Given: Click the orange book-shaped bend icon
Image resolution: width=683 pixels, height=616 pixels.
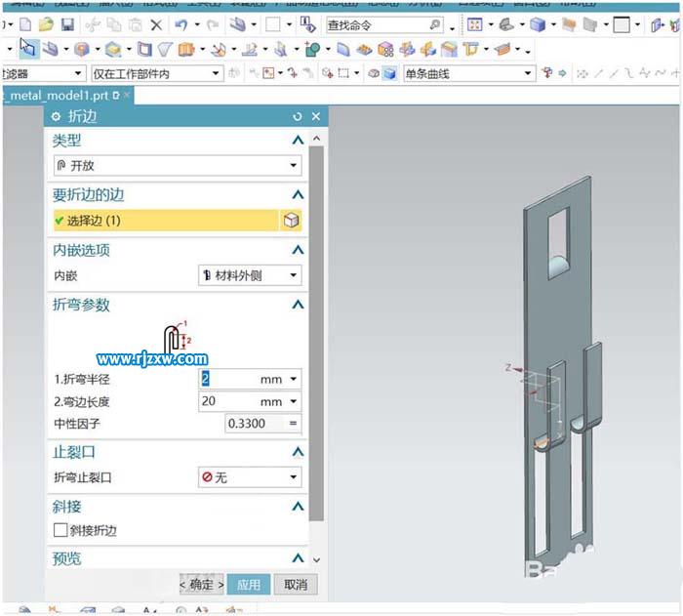Looking at the screenshot, I should (x=186, y=49).
